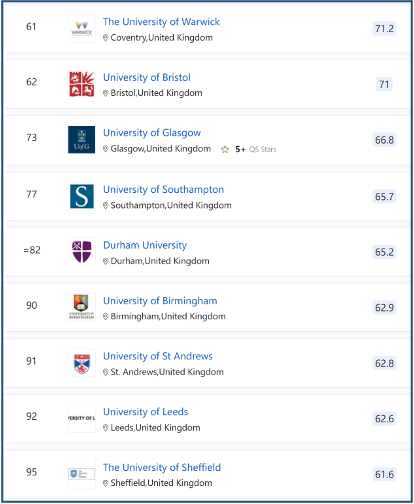The height and width of the screenshot is (504, 414).
Task: Open the University of Leeds link
Action: pyautogui.click(x=146, y=412)
